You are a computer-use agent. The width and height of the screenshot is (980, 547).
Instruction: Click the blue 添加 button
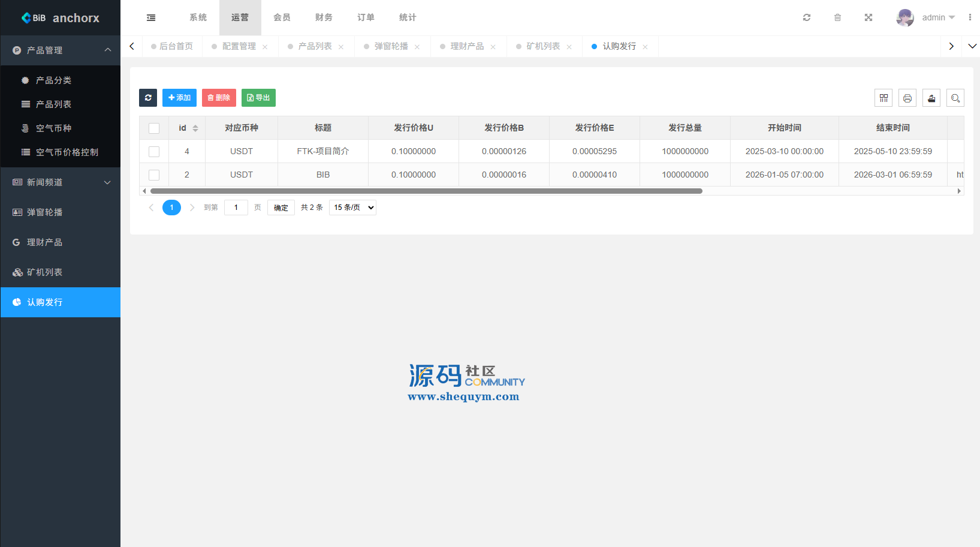(x=179, y=98)
